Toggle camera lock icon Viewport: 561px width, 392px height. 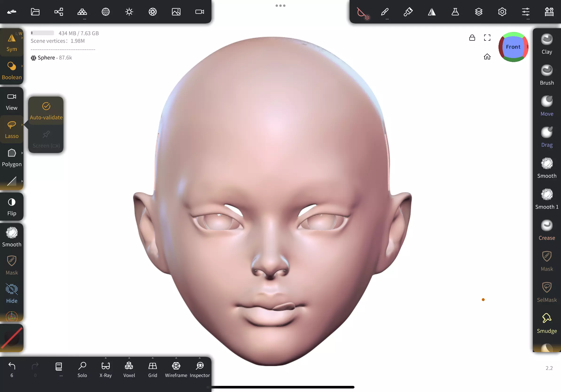tap(472, 38)
